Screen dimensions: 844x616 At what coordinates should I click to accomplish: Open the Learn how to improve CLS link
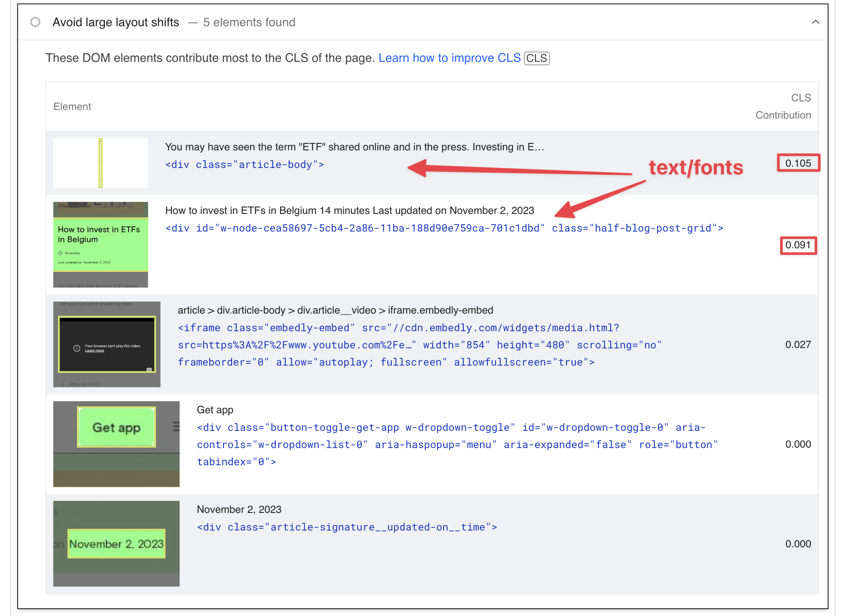click(450, 58)
